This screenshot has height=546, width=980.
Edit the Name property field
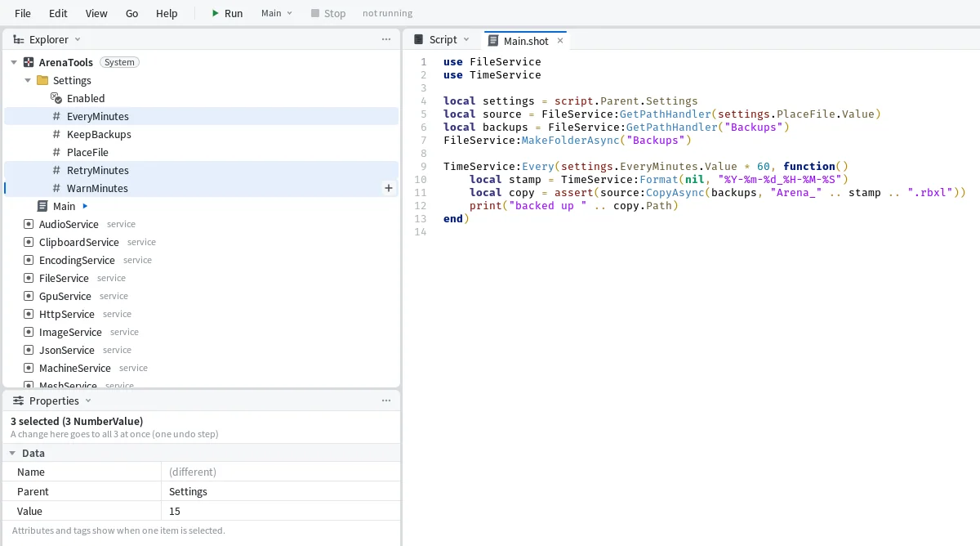click(281, 472)
